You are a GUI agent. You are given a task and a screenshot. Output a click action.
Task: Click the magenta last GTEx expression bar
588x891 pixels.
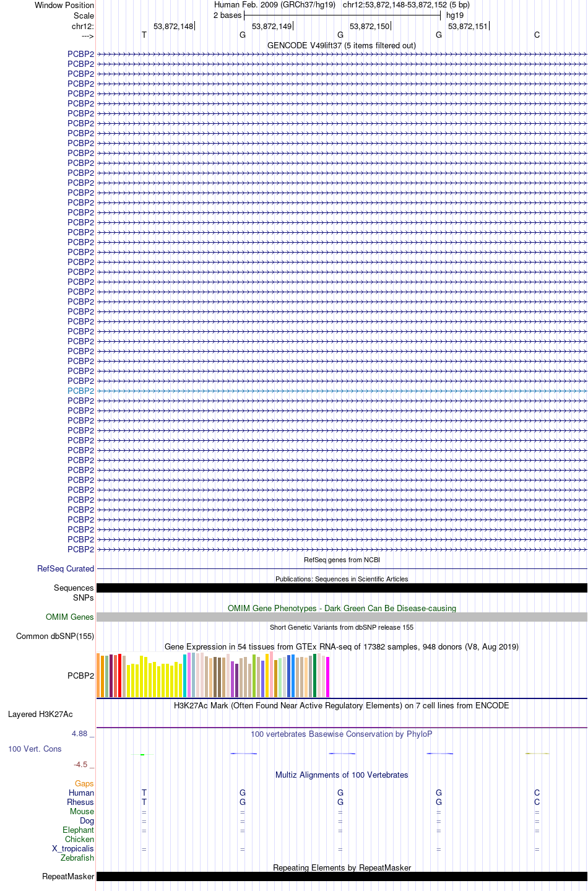click(x=328, y=677)
